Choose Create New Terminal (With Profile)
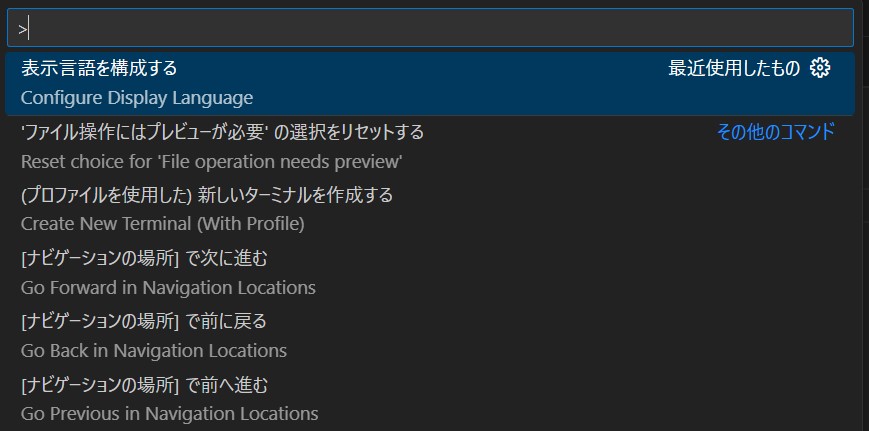This screenshot has height=431, width=869. tap(163, 224)
